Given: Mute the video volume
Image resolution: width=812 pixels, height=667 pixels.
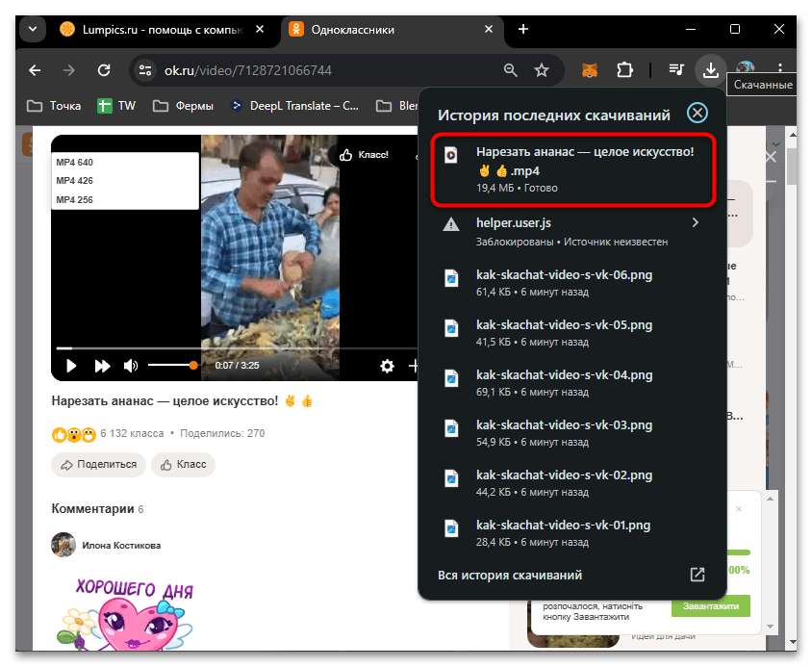Looking at the screenshot, I should click(x=131, y=366).
